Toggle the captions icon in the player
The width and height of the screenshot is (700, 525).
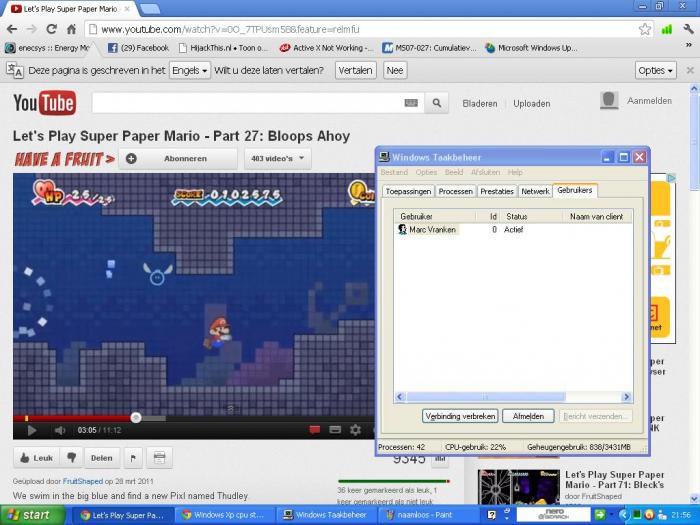pos(335,430)
